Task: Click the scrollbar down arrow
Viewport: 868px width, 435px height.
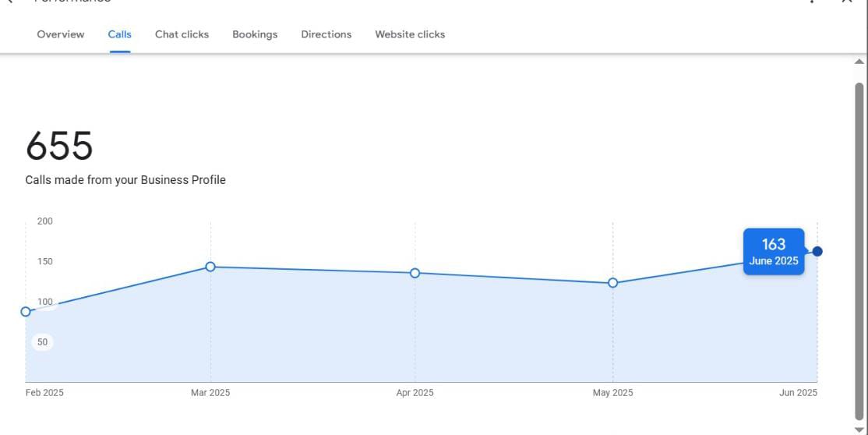Action: (859, 430)
